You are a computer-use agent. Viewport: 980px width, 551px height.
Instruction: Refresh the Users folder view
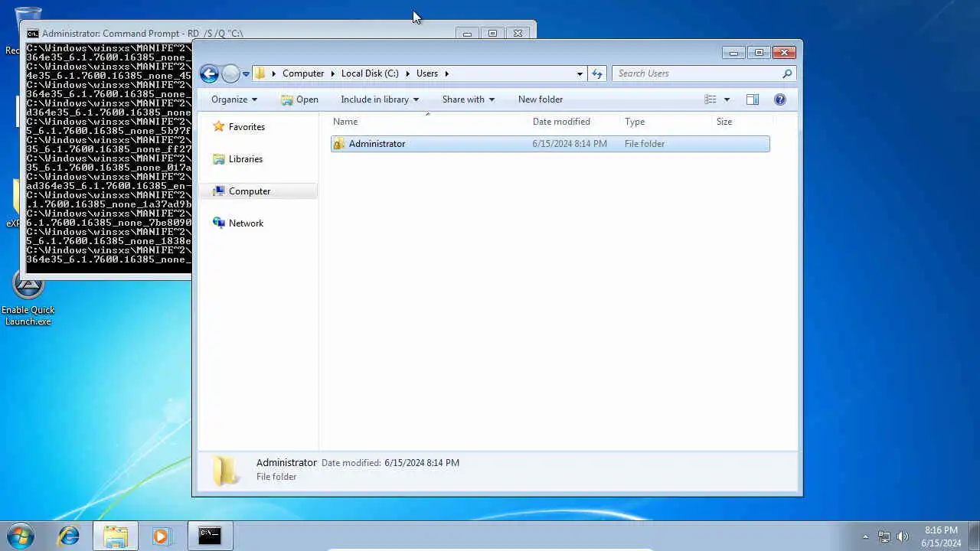[597, 73]
